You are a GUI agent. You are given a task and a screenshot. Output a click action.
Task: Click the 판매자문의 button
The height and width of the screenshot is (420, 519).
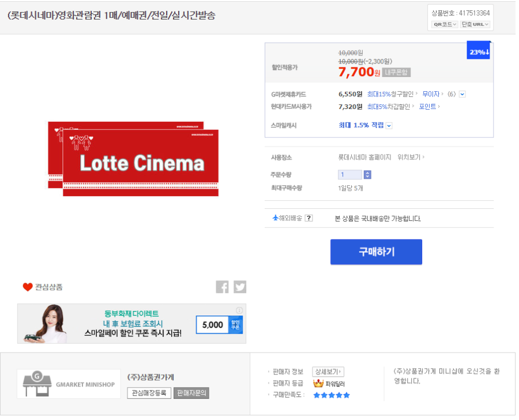pos(191,393)
